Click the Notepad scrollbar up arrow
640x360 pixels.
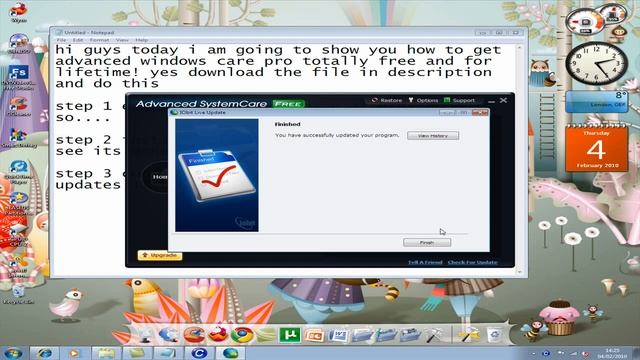519,48
